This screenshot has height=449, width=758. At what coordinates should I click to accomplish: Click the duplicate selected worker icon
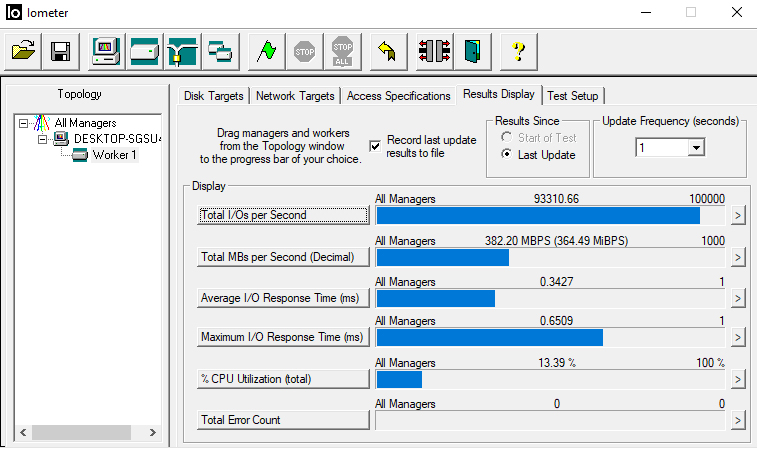tap(219, 50)
